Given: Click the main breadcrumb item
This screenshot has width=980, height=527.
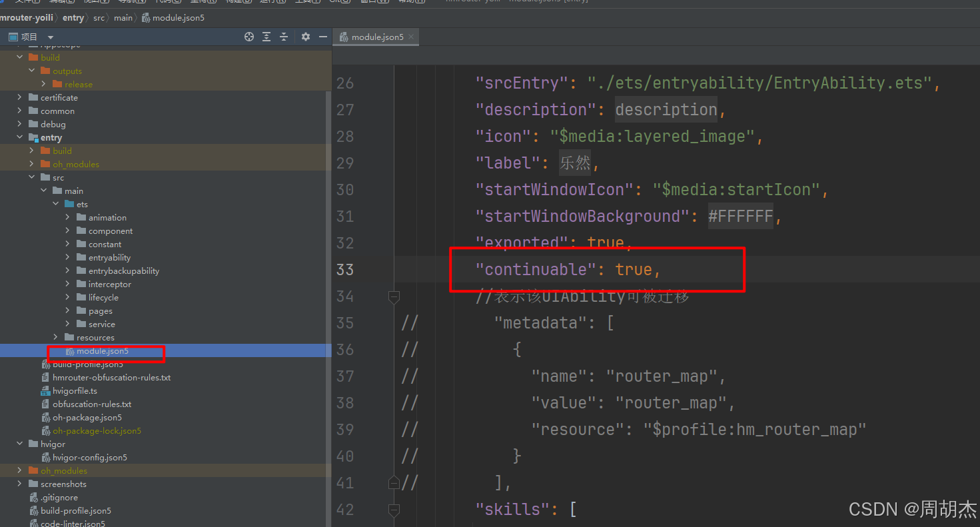Looking at the screenshot, I should pos(123,18).
